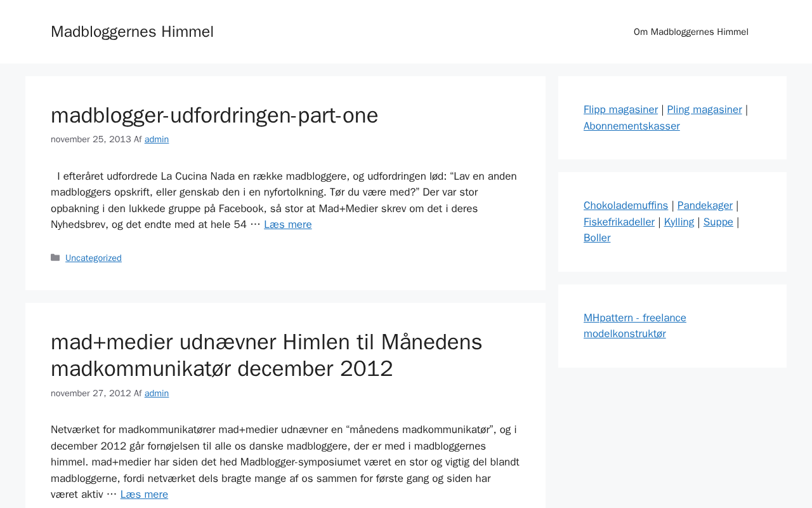Click the categories folder icon

coord(55,257)
